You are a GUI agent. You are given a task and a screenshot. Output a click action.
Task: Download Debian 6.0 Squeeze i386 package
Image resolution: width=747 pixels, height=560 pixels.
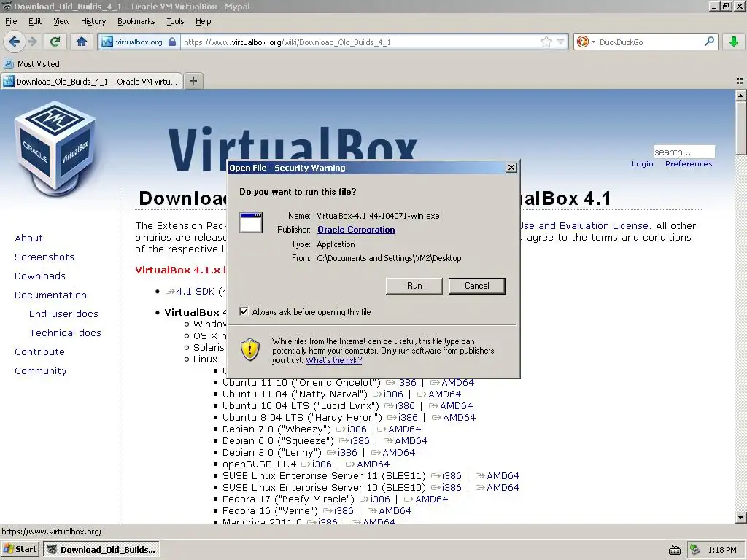[x=355, y=441]
